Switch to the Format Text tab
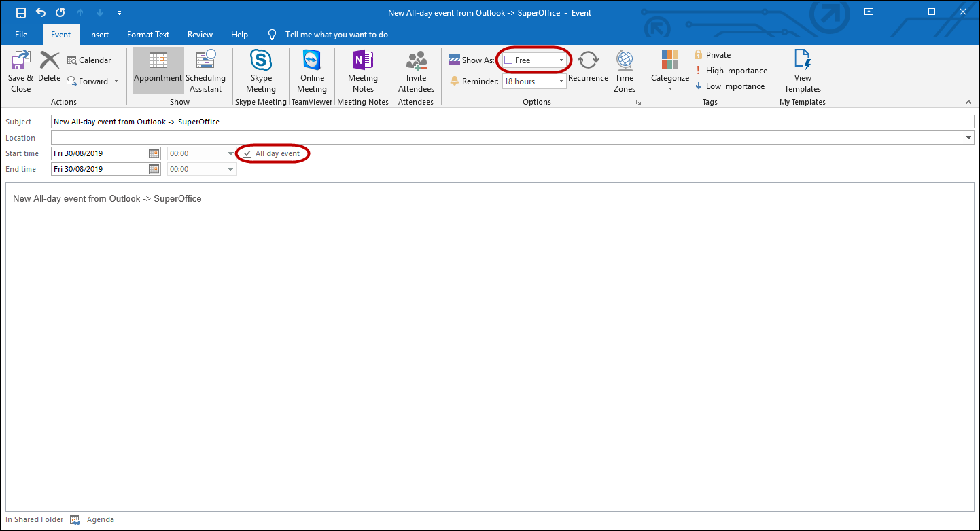The image size is (980, 531). click(x=148, y=35)
